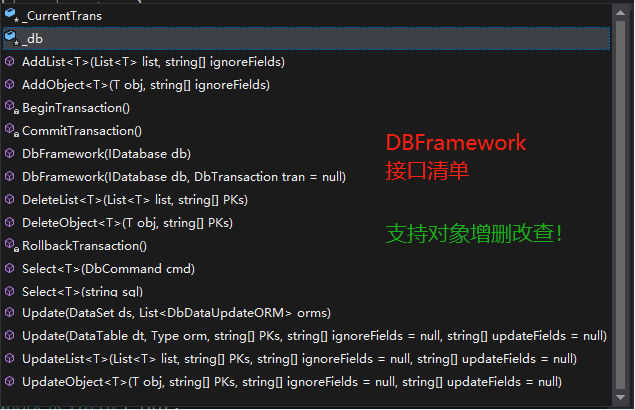Image resolution: width=635 pixels, height=410 pixels.
Task: Select the _CurrentTrans member entry
Action: (62, 16)
